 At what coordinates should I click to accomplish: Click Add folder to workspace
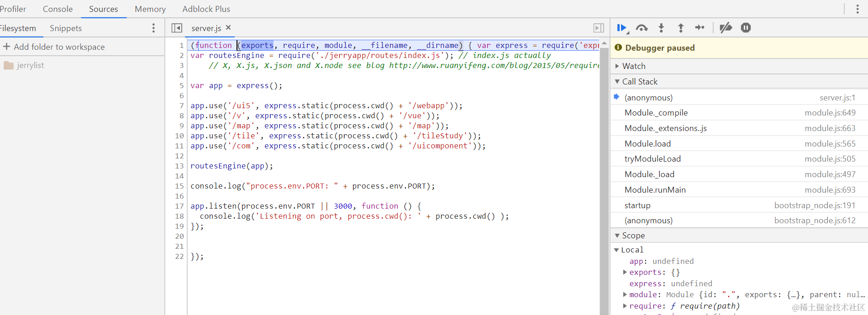(x=59, y=47)
